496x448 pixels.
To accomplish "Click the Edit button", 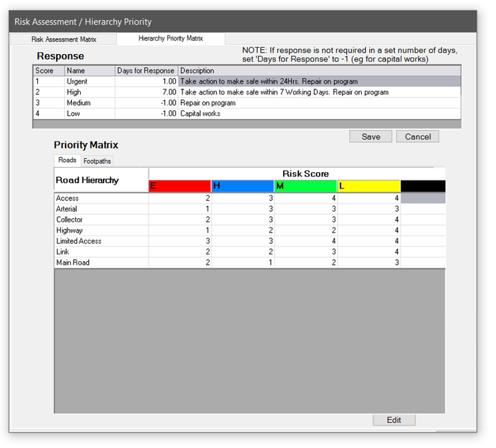I will [x=394, y=420].
